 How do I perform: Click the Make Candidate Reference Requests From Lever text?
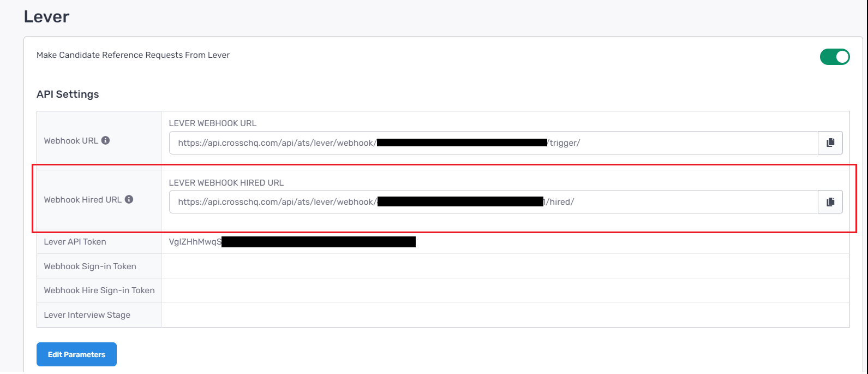tap(133, 55)
